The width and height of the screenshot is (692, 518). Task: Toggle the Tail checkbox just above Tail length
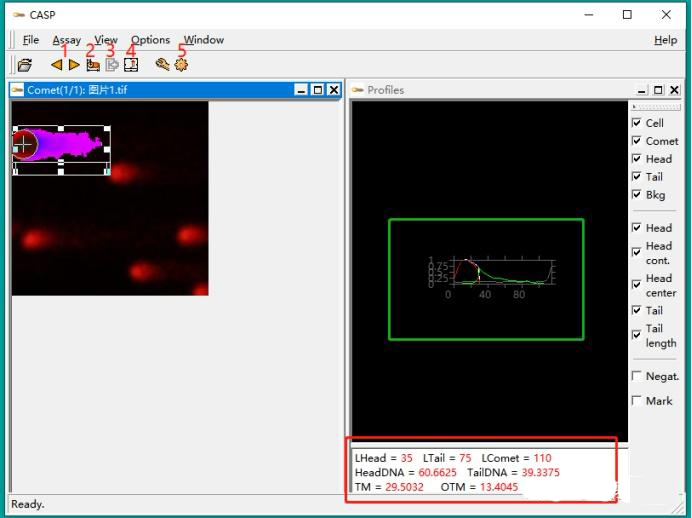[x=636, y=310]
